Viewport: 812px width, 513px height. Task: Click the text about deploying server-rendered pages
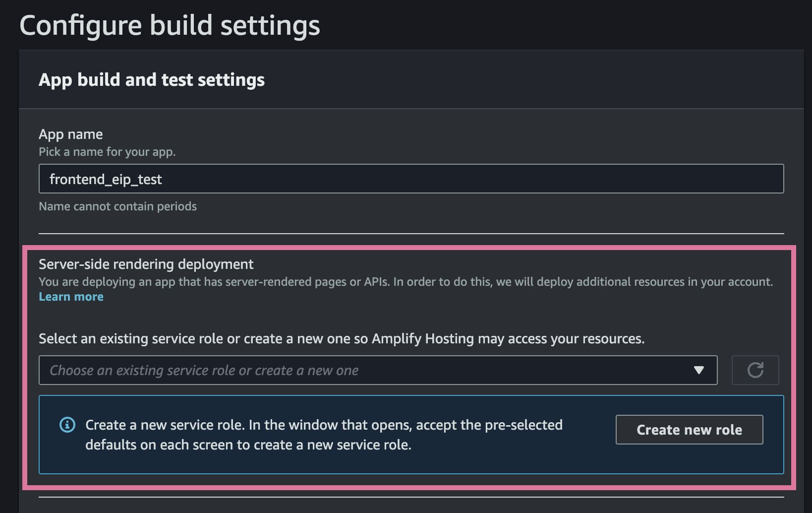406,282
